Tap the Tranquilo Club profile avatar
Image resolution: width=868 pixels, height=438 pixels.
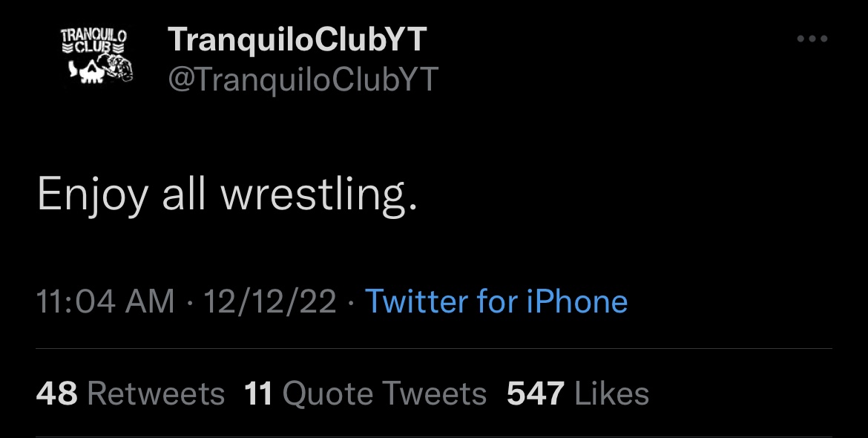click(96, 56)
